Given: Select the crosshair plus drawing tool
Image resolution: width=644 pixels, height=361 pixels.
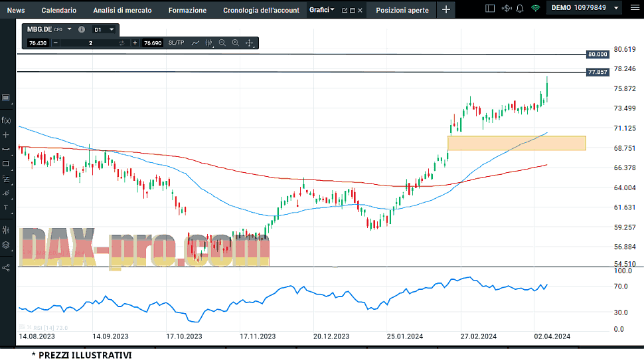Looking at the screenshot, I should (x=6, y=135).
